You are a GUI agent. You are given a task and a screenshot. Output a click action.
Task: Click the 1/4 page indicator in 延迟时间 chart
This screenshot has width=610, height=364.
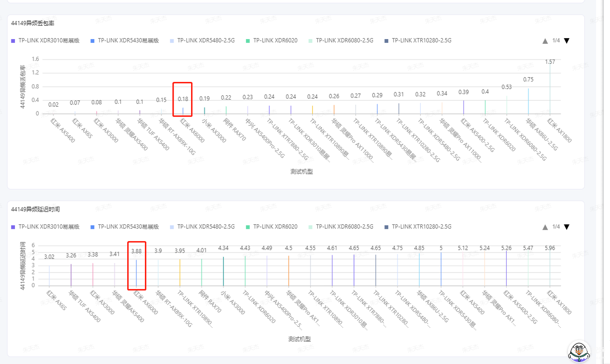(x=556, y=227)
